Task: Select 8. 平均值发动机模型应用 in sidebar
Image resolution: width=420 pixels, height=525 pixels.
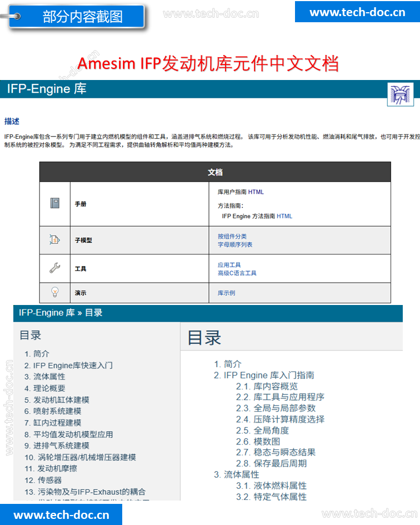Action: tap(69, 434)
